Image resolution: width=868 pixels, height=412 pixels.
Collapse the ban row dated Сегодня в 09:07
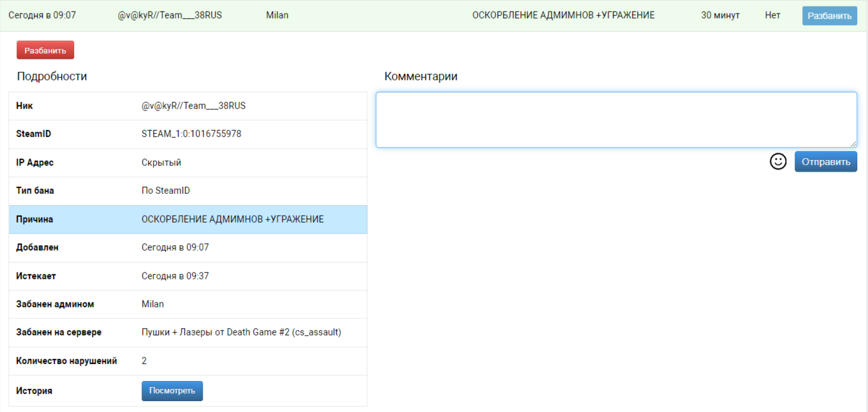click(42, 15)
